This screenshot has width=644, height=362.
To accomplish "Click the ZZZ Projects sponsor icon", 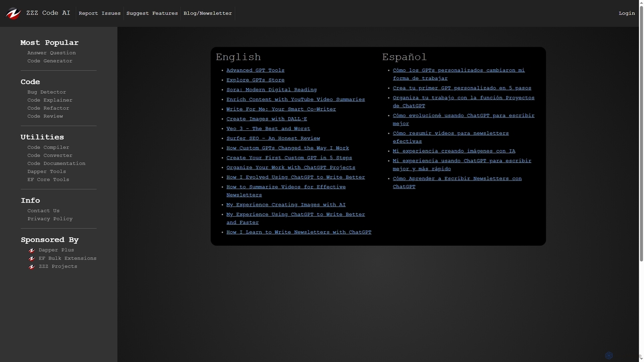I will coord(32,267).
